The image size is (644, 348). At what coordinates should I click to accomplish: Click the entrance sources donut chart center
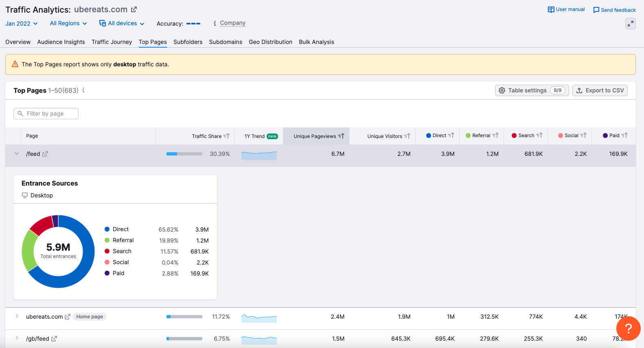coord(58,252)
